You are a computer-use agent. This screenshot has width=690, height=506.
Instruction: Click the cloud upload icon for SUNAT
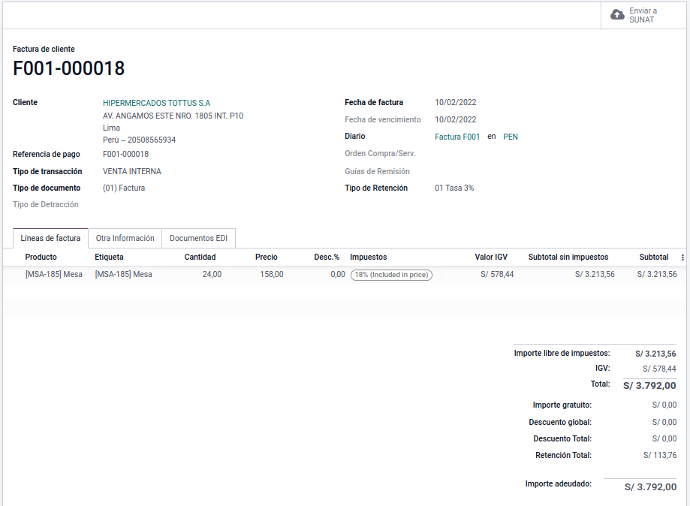617,15
